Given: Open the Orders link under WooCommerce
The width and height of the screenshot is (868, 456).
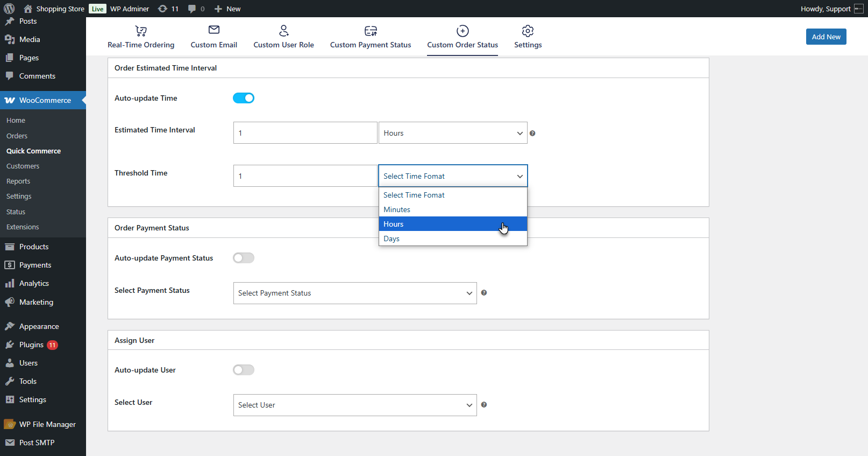Looking at the screenshot, I should [17, 136].
